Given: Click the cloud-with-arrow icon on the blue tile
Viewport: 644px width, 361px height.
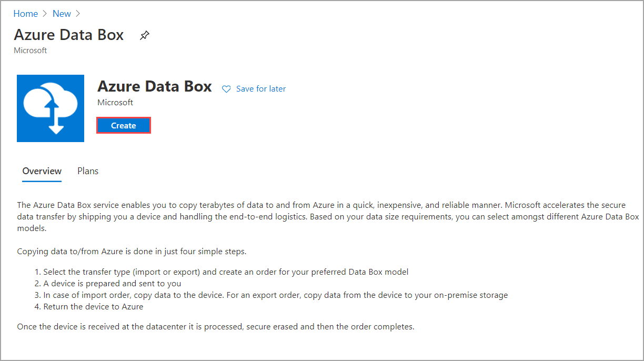Looking at the screenshot, I should pos(51,108).
